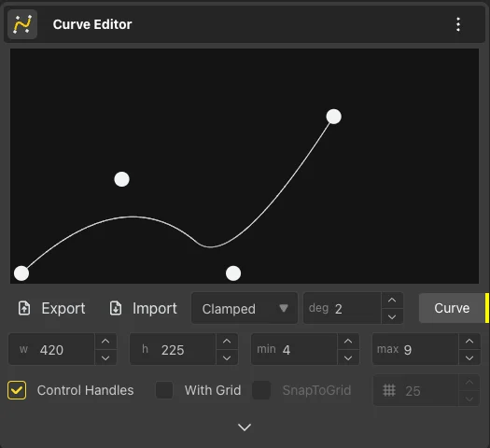Click the deg value field
The image size is (490, 448).
click(343, 308)
